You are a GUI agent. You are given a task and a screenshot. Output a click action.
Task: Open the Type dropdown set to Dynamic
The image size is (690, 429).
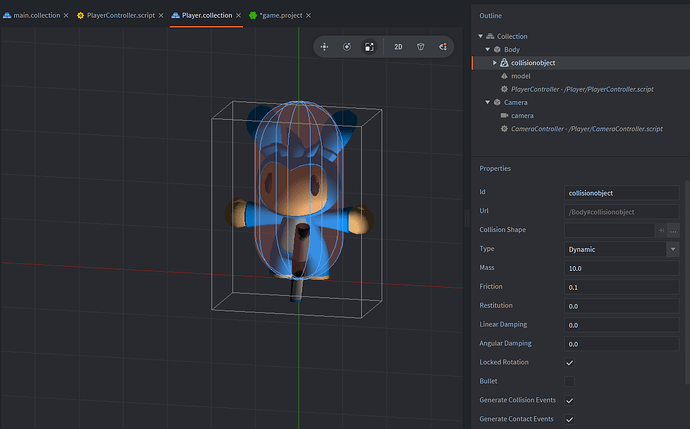(x=621, y=249)
